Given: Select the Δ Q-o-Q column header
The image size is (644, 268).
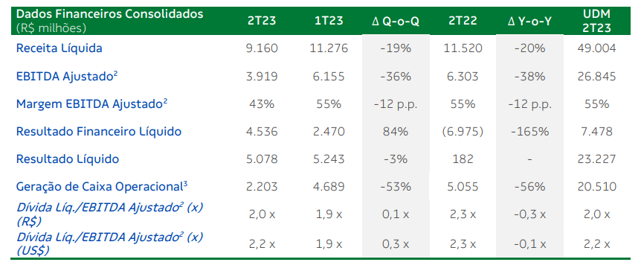Looking at the screenshot, I should pos(396,22).
